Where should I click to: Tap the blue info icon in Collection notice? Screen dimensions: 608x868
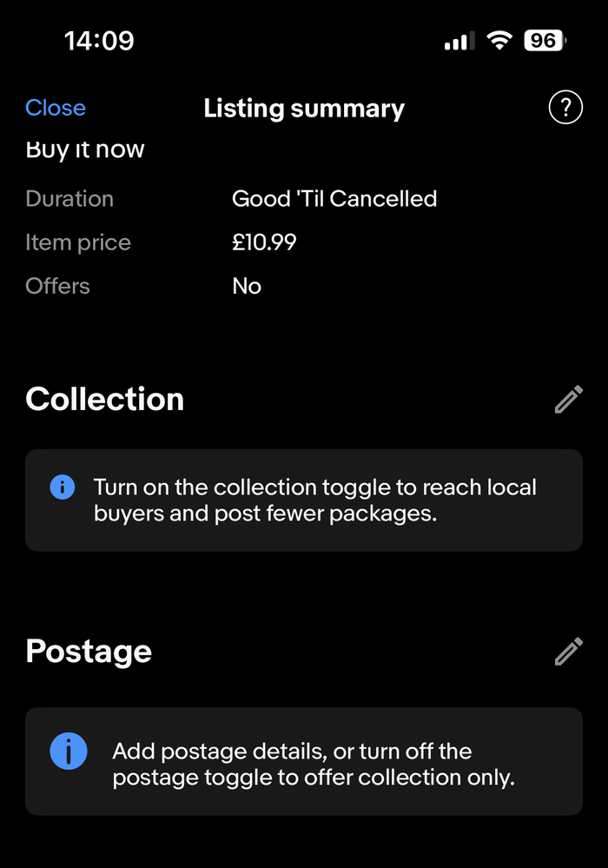point(63,487)
